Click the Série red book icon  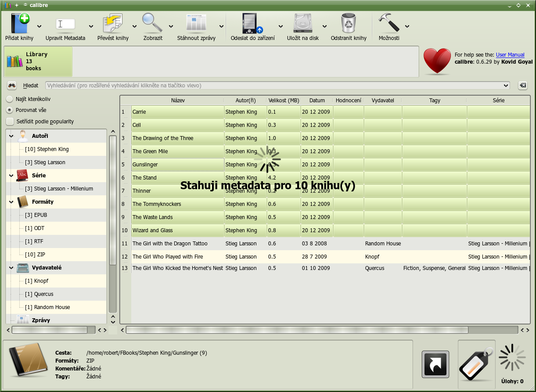(23, 176)
